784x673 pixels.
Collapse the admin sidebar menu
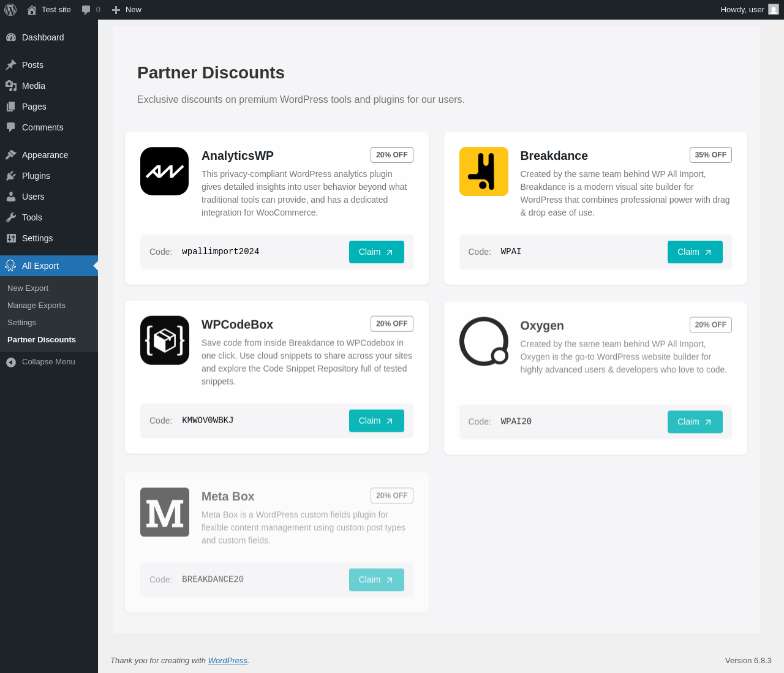pyautogui.click(x=48, y=362)
